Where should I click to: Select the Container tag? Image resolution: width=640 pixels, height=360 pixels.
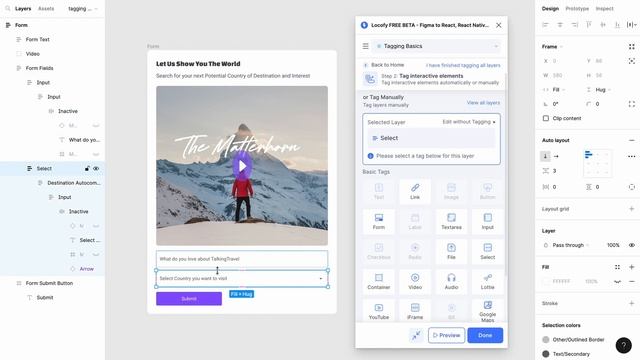(x=378, y=281)
